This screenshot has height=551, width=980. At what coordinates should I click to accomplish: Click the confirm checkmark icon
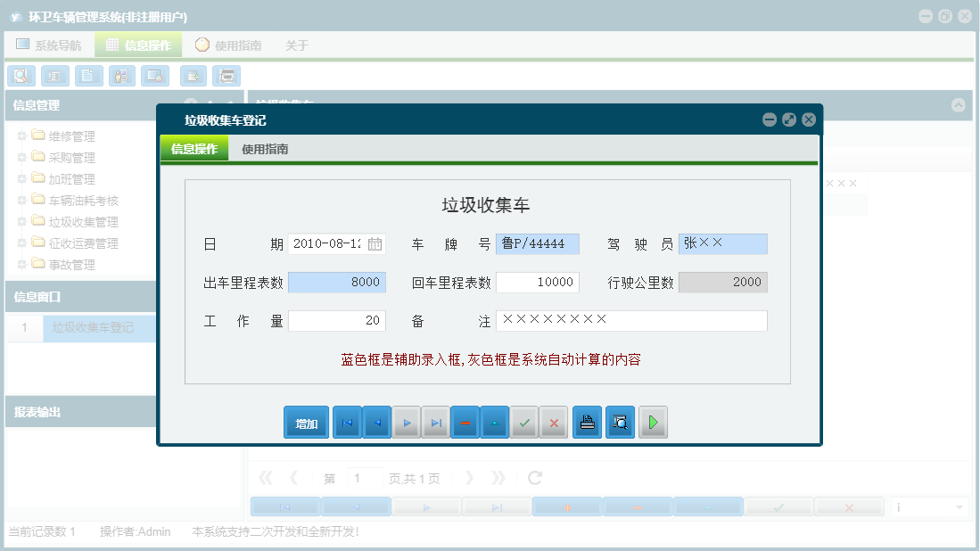(x=524, y=422)
